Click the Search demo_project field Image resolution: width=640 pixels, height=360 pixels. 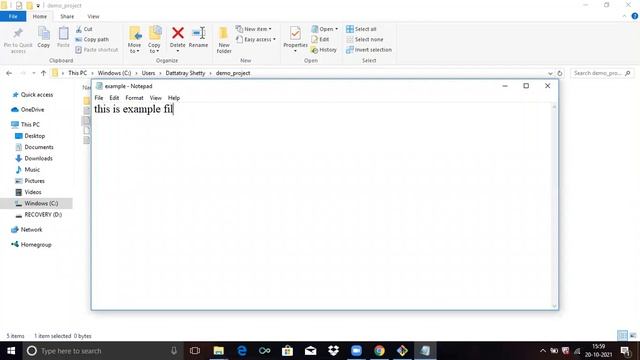pos(602,73)
